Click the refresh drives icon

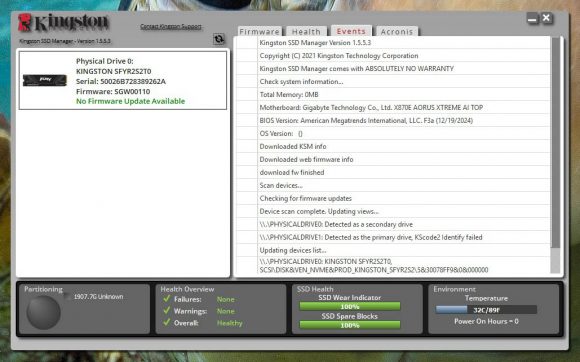pyautogui.click(x=219, y=38)
